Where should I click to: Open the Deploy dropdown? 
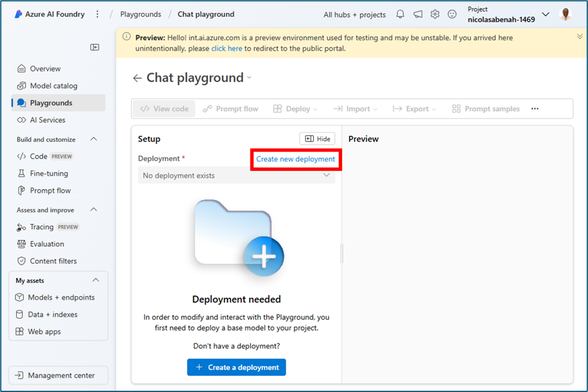(295, 109)
